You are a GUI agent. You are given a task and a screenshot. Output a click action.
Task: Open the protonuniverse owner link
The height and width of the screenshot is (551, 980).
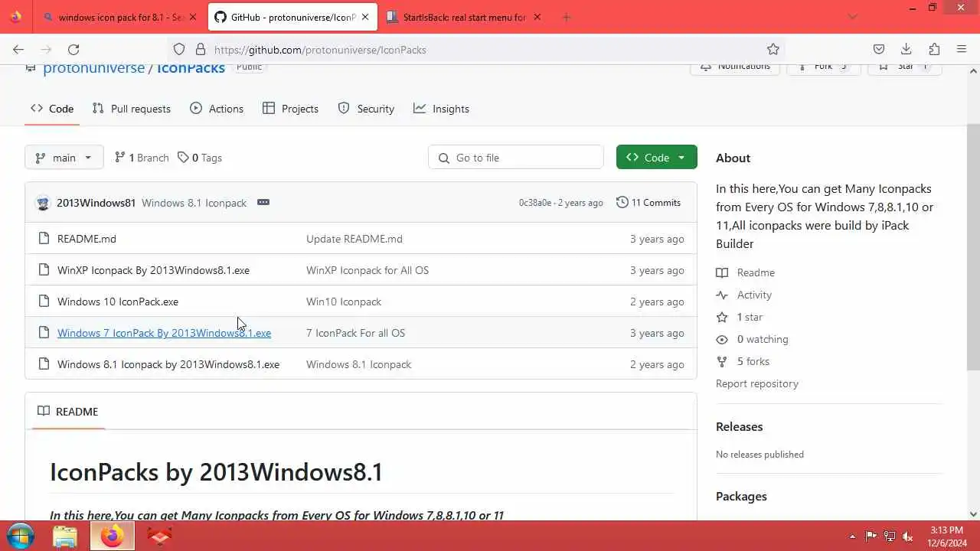pyautogui.click(x=93, y=68)
